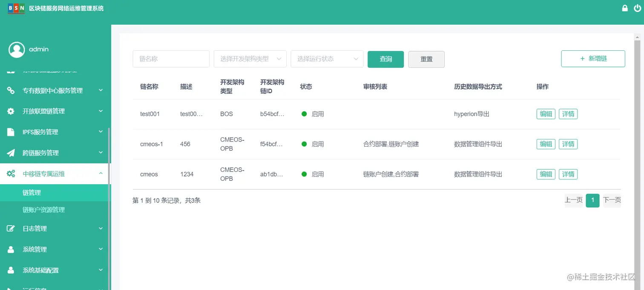Expand 专有数据中心服务管理 chevron
The width and height of the screenshot is (644, 290).
pyautogui.click(x=101, y=90)
